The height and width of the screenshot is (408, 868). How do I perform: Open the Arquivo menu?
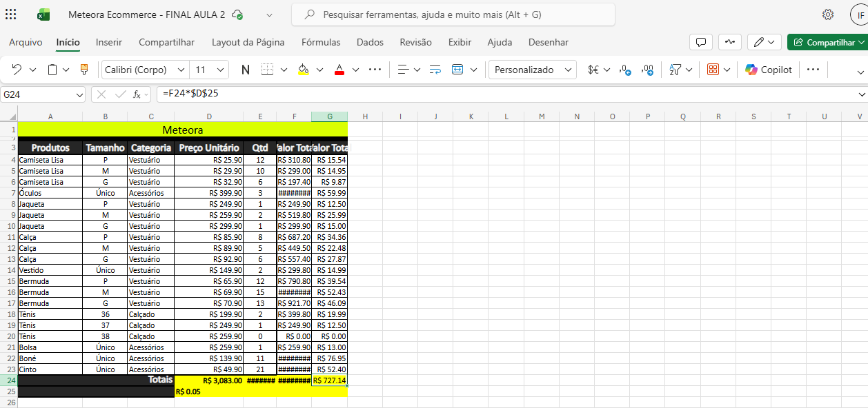coord(26,42)
